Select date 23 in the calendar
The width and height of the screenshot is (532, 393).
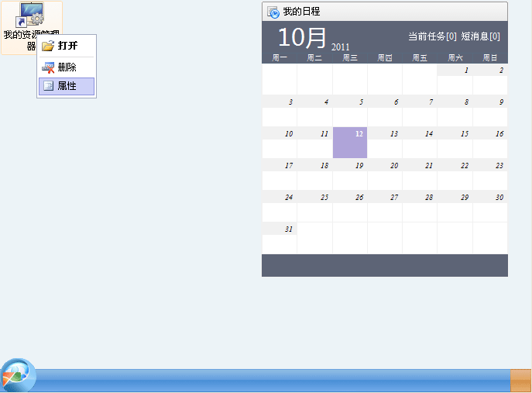tap(490, 174)
